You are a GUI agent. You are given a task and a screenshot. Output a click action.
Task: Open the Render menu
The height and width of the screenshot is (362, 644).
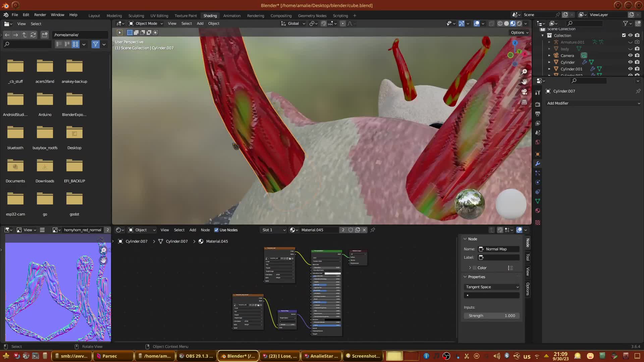point(40,15)
